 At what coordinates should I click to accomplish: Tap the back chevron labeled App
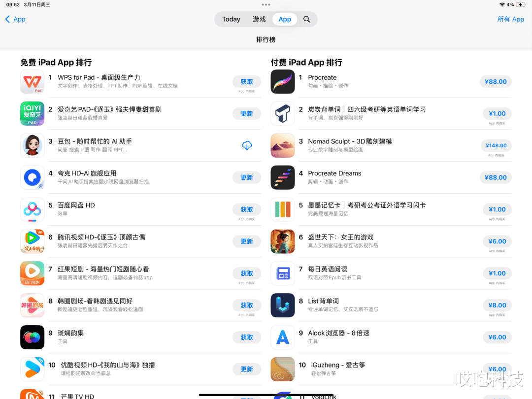point(15,19)
